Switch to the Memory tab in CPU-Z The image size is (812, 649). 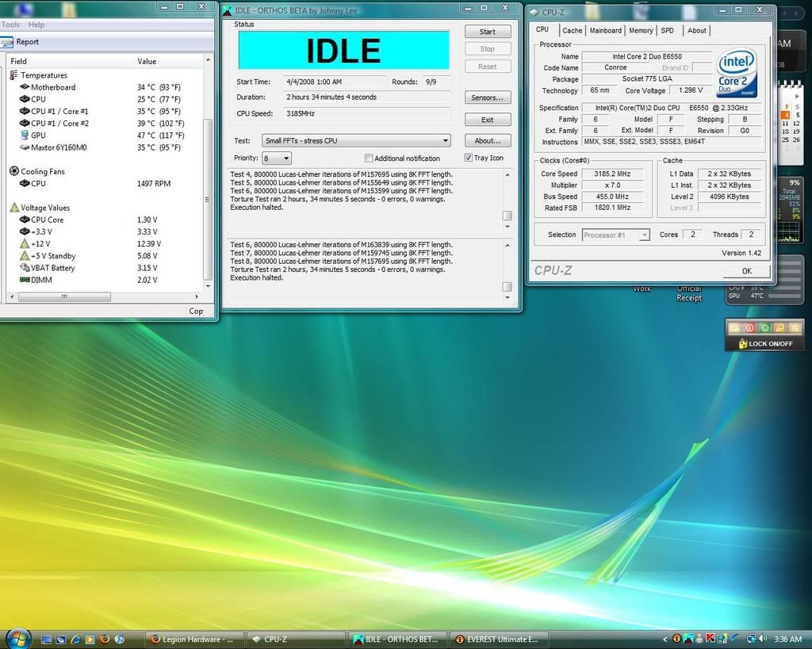[x=641, y=31]
